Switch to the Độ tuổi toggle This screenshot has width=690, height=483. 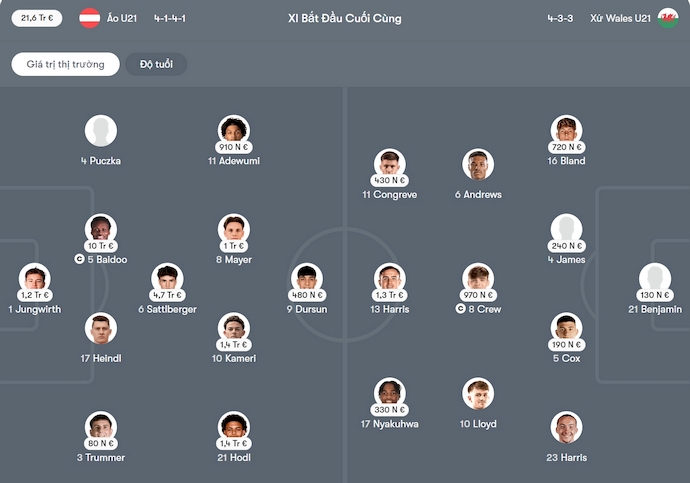click(x=156, y=64)
